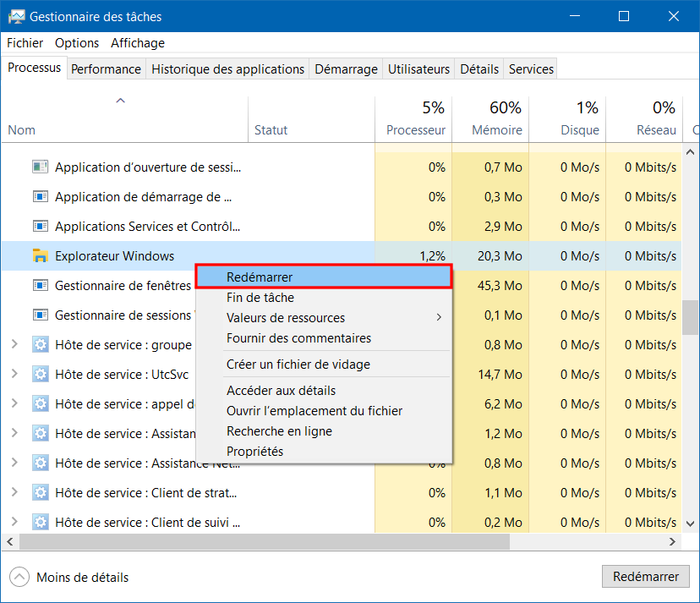Expand the Hôte de service : appel row
The image size is (700, 603).
pyautogui.click(x=14, y=403)
